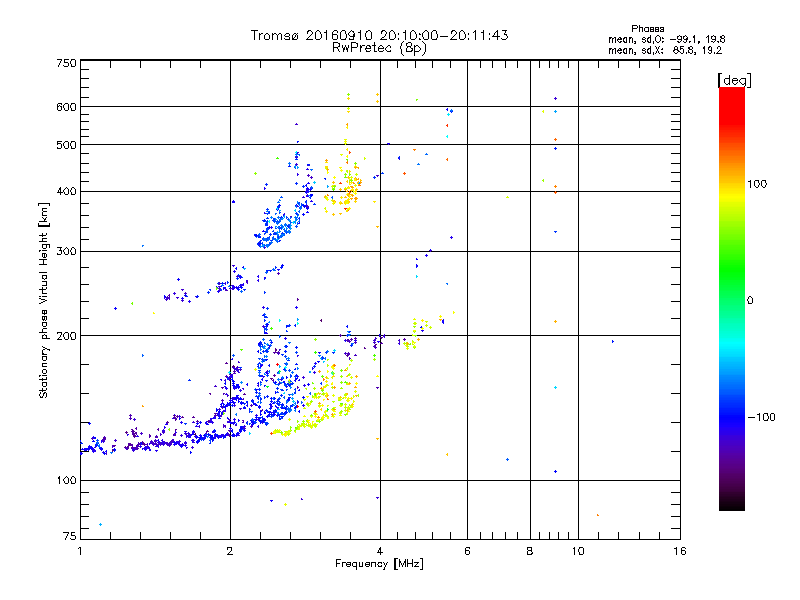This screenshot has width=800, height=600.
Task: Select the 'mean, sd,X: 85.8, 19.2' line
Action: click(665, 51)
